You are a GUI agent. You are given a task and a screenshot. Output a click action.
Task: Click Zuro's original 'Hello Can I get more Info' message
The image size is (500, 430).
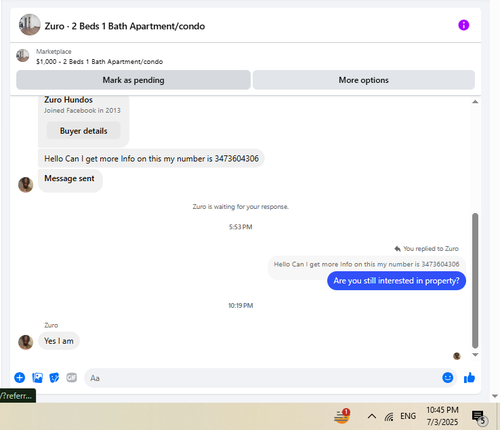click(x=151, y=158)
